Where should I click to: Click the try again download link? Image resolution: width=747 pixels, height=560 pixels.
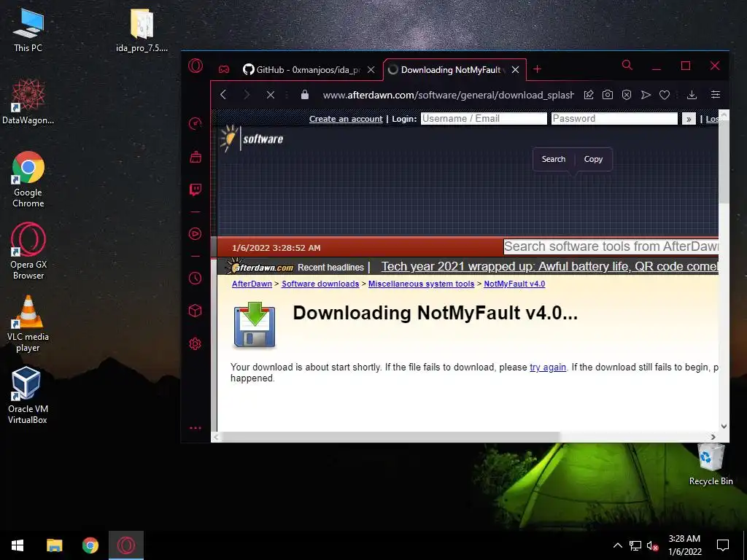(548, 367)
